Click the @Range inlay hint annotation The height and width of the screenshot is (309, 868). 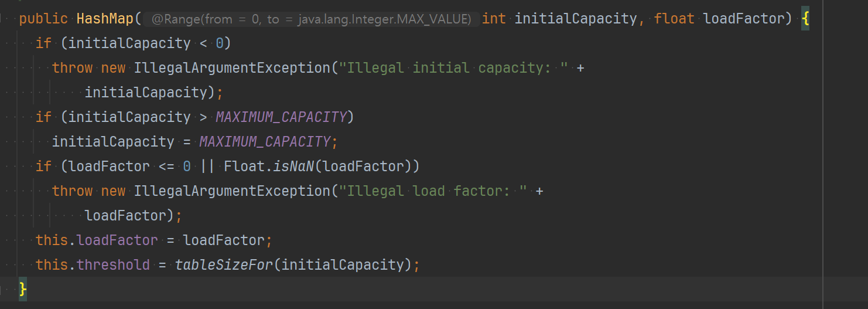[311, 19]
